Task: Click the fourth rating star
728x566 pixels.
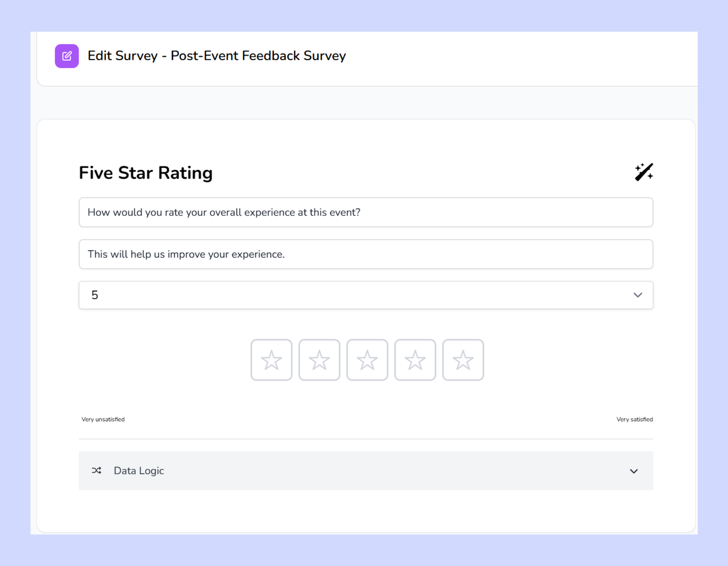Action: [x=415, y=359]
